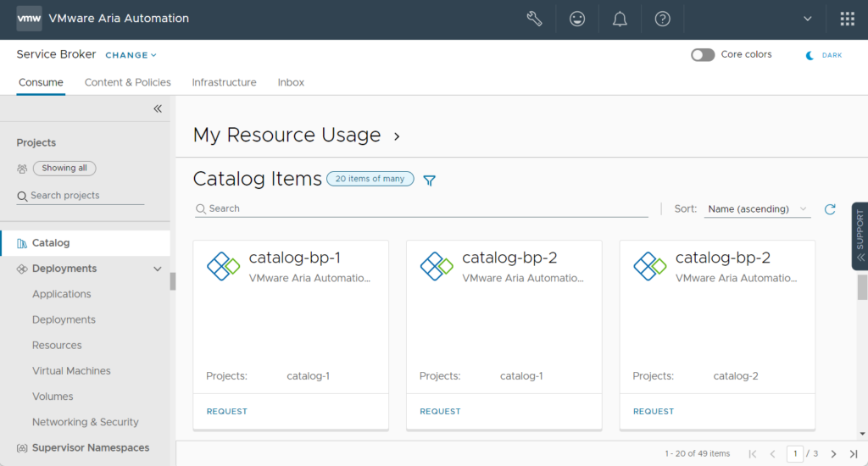Click the main content vertical scrollbar
This screenshot has height=466, width=868.
pos(862,287)
